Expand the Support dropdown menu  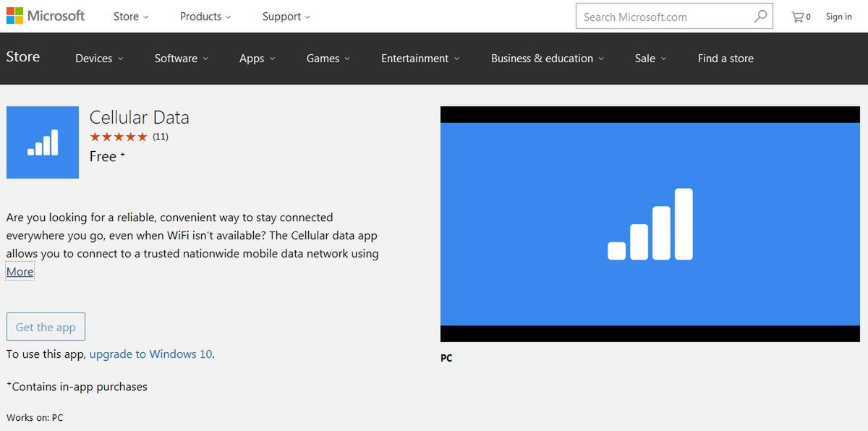click(286, 17)
